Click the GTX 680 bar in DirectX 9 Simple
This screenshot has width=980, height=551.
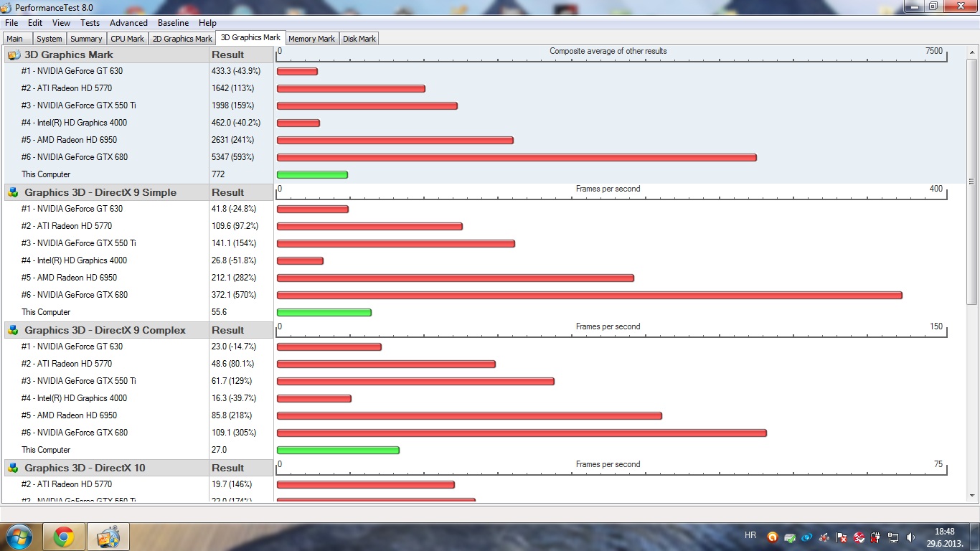[590, 296]
